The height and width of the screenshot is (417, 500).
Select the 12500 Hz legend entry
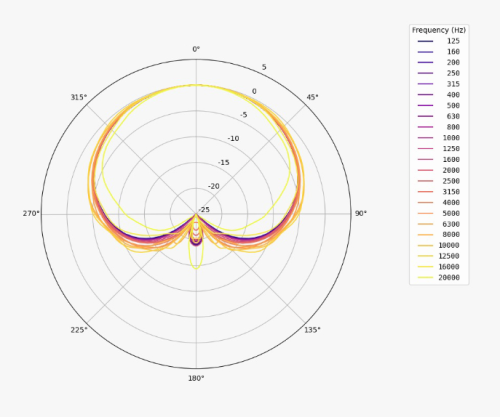pos(439,256)
